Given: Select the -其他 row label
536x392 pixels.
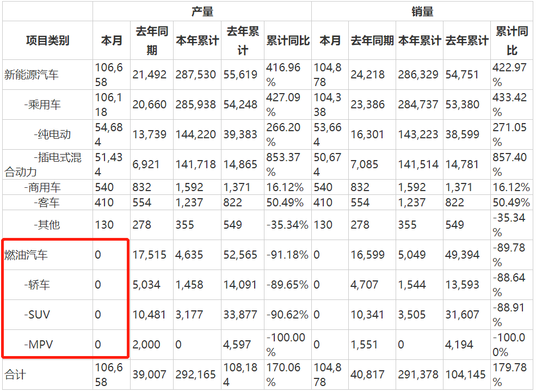Looking at the screenshot, I should [x=47, y=225].
